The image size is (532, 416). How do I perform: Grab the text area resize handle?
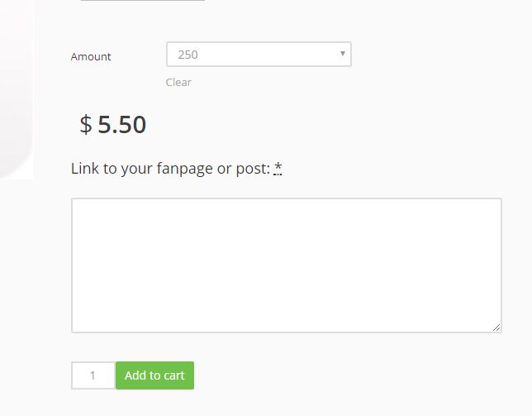point(496,328)
